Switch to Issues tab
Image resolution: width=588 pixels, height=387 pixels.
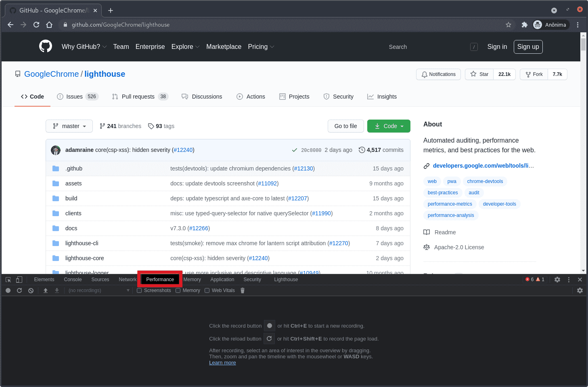point(77,97)
